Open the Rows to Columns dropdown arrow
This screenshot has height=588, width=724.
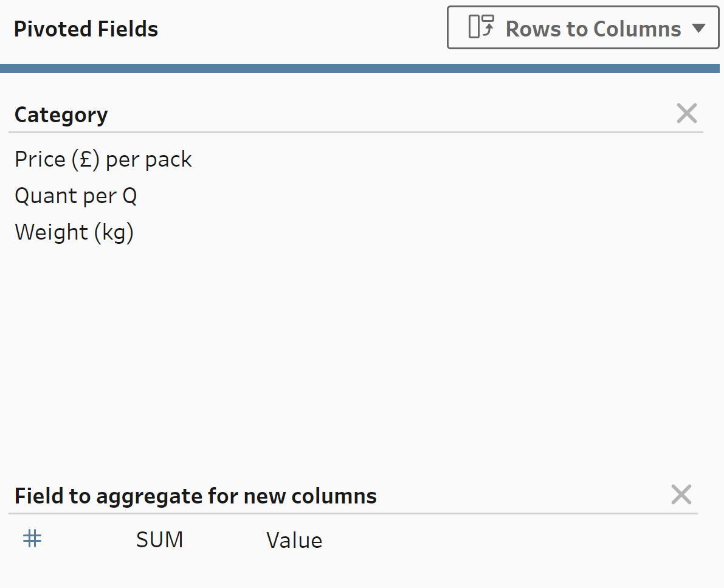(698, 28)
